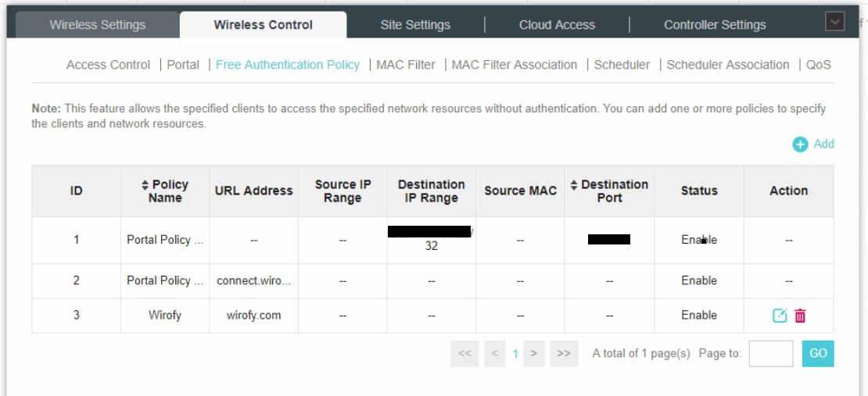Click the edit icon for Wirofy policy

(x=780, y=316)
